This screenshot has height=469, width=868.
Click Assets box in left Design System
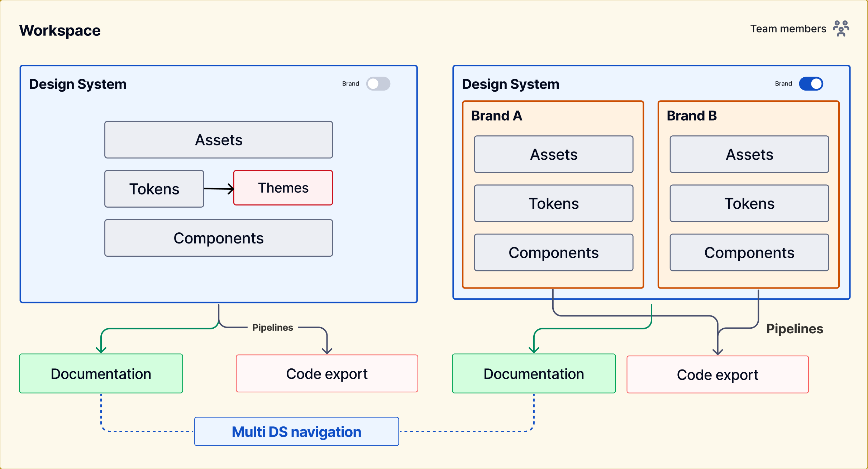pyautogui.click(x=219, y=140)
